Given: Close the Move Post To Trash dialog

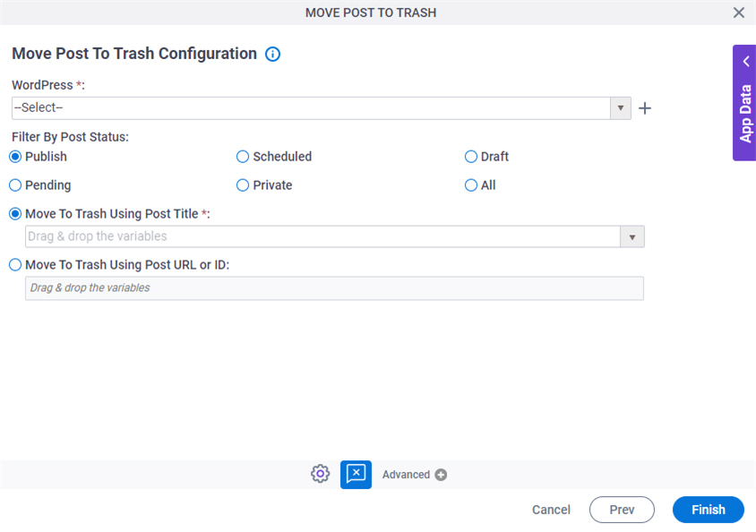Looking at the screenshot, I should 739,13.
